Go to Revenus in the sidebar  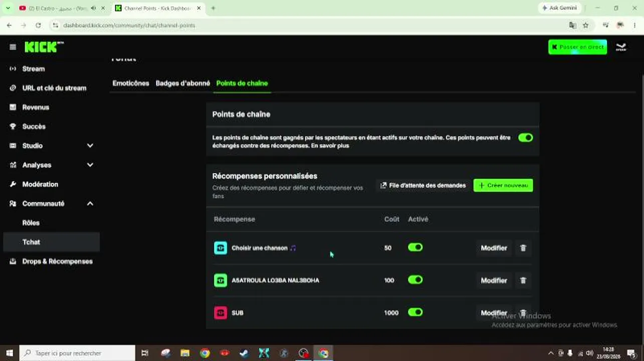[x=36, y=107]
